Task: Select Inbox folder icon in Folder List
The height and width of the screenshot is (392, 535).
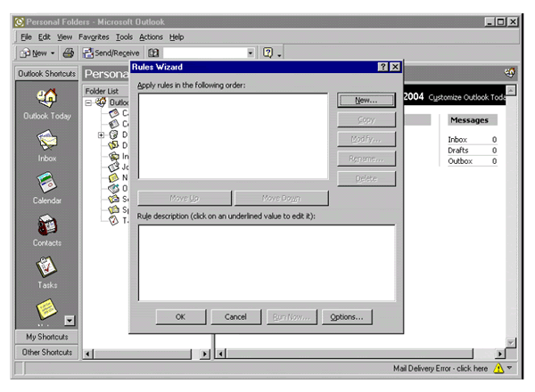Action: tap(113, 156)
